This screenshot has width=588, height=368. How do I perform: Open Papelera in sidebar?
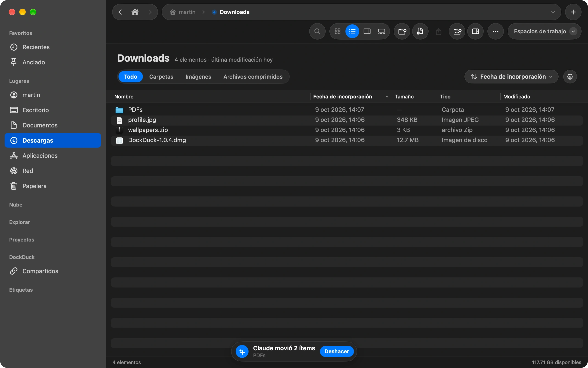click(x=53, y=186)
